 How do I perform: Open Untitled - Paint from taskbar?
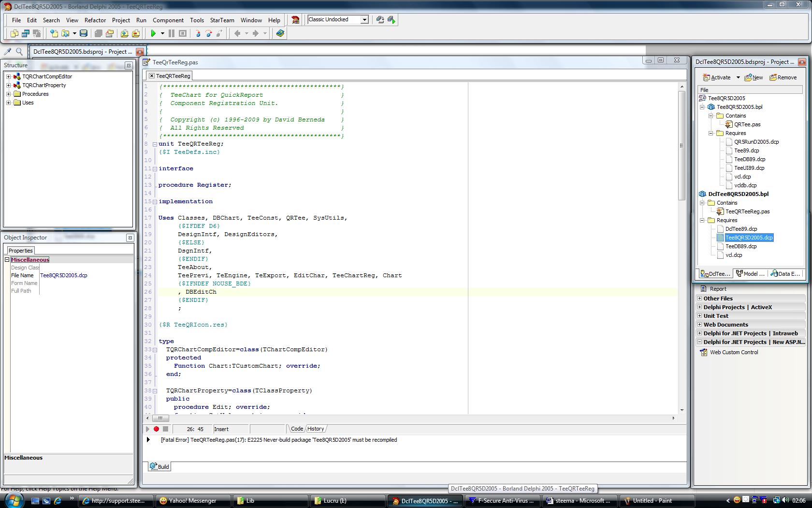(x=658, y=501)
